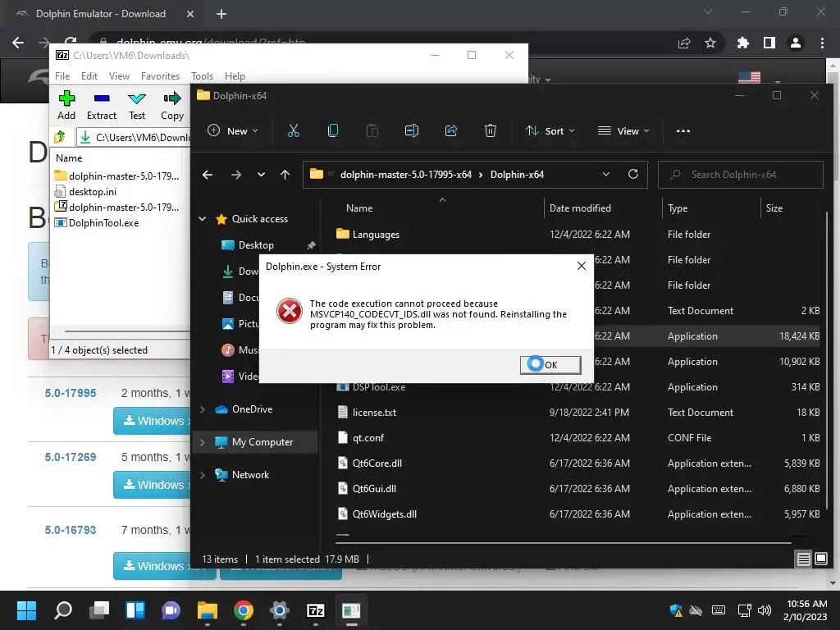Select Qt6Widgets.dll in the file list
Screen dimensions: 840x630
pos(385,514)
